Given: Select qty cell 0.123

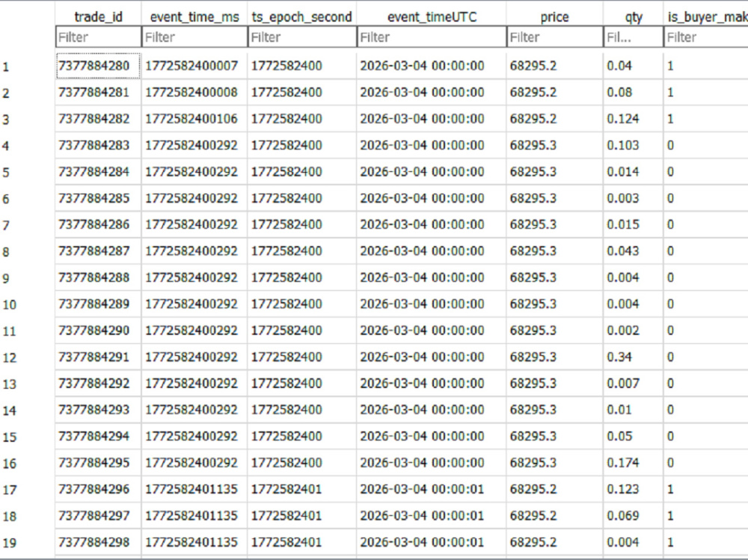Looking at the screenshot, I should pos(634,490).
